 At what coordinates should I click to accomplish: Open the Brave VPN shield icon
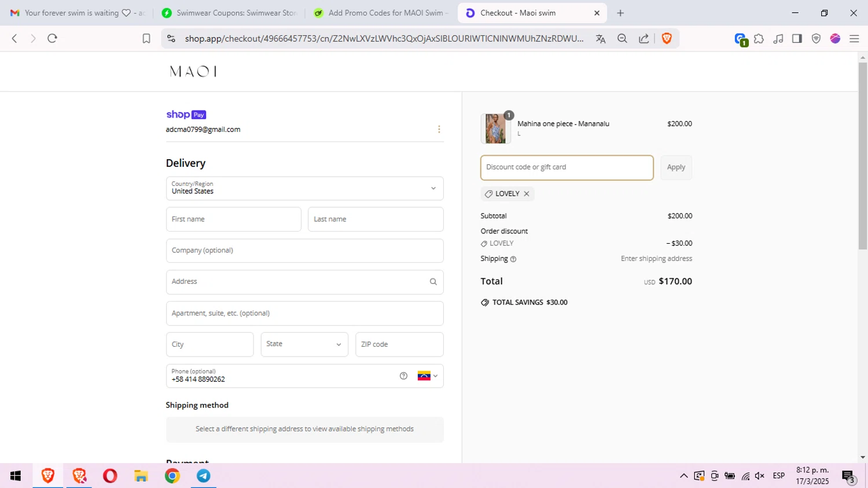816,39
